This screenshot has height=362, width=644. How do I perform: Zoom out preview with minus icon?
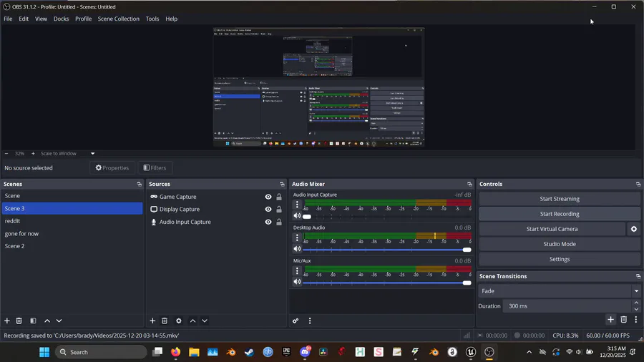[x=6, y=154]
